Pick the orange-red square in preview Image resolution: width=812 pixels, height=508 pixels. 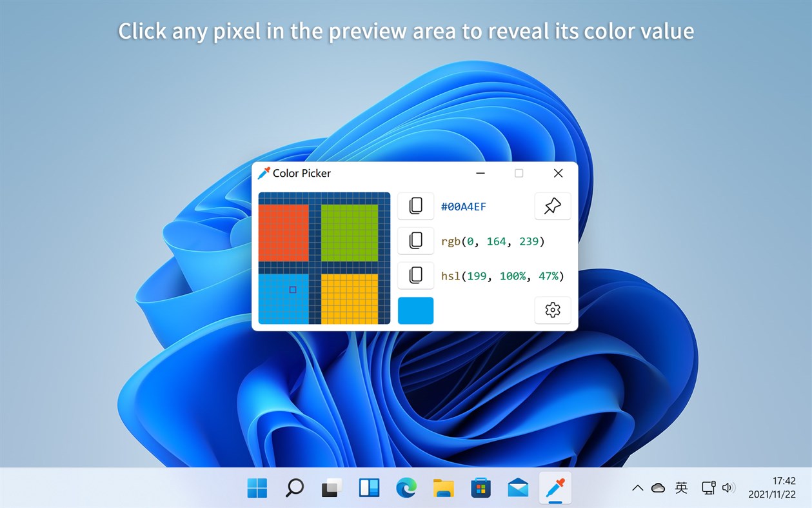pyautogui.click(x=284, y=233)
